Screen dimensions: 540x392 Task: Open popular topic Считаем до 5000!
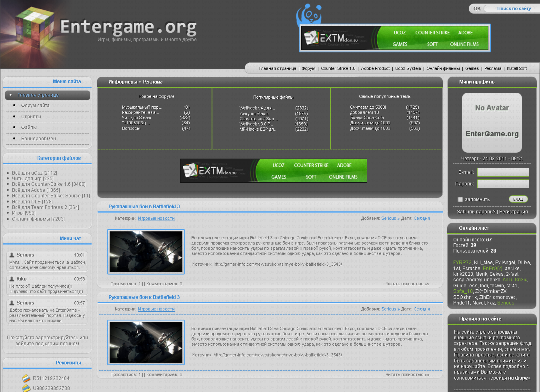coord(368,107)
